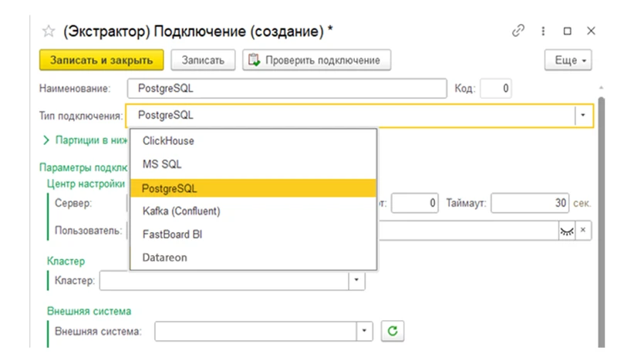Screen dimensions: 624x364
Task: Click the refresh icon beside Внешняя система
Action: pos(393,331)
